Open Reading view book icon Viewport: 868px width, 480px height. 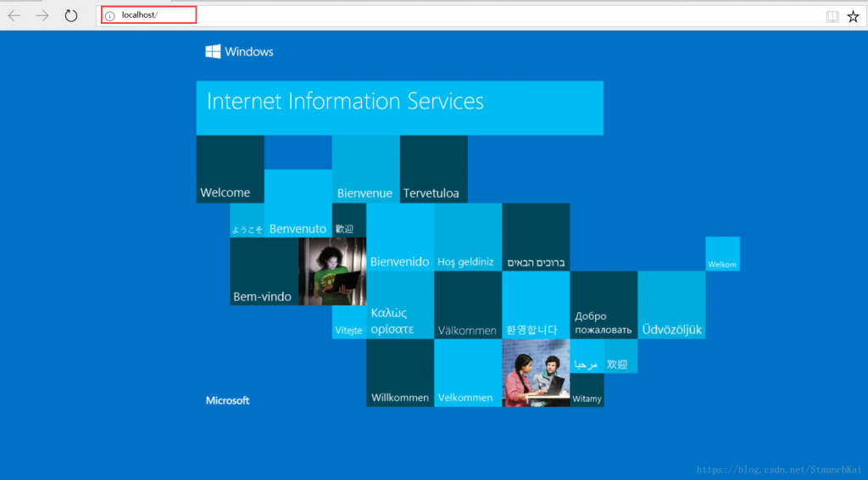832,16
